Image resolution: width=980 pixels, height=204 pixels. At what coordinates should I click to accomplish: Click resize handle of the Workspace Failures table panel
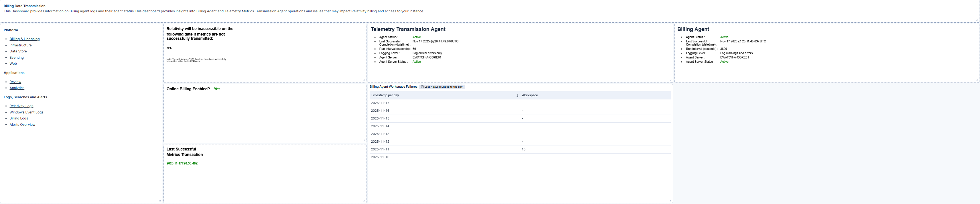click(670, 200)
